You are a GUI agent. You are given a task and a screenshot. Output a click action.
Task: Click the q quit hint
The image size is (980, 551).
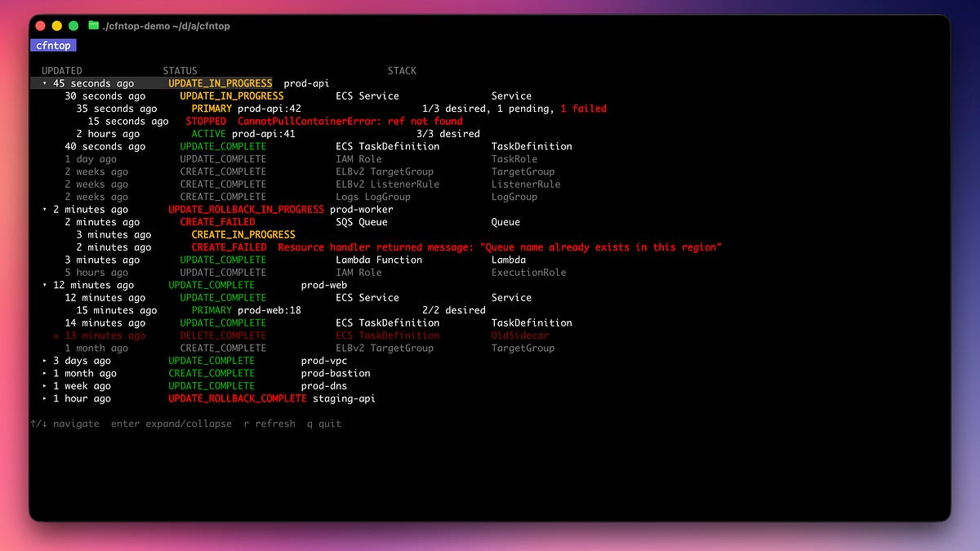tap(324, 424)
